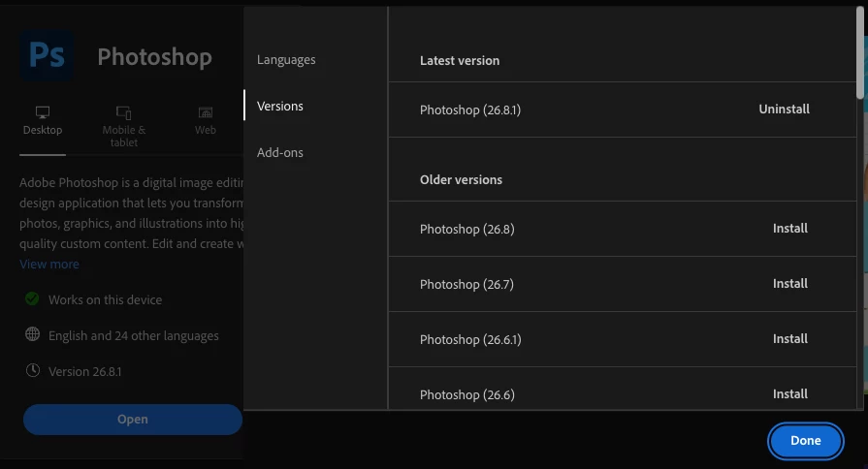Click the Done button
Image resolution: width=868 pixels, height=469 pixels.
(806, 441)
